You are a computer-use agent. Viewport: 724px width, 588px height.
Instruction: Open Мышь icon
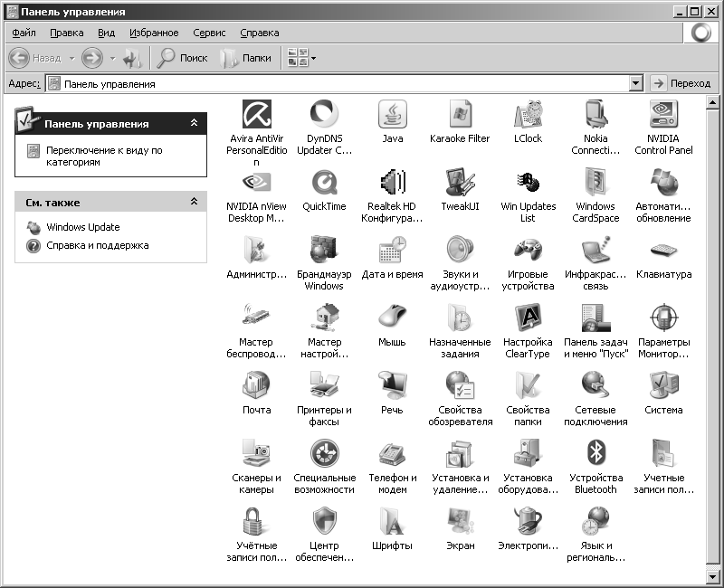[x=392, y=318]
